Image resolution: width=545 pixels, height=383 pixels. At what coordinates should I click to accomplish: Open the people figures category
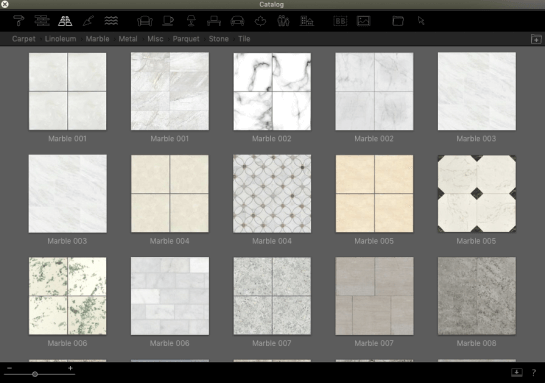pos(283,21)
